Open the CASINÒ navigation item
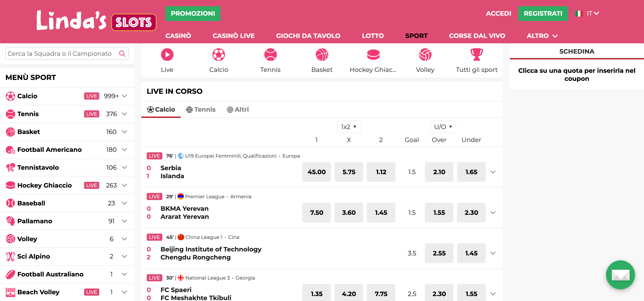 [x=178, y=36]
